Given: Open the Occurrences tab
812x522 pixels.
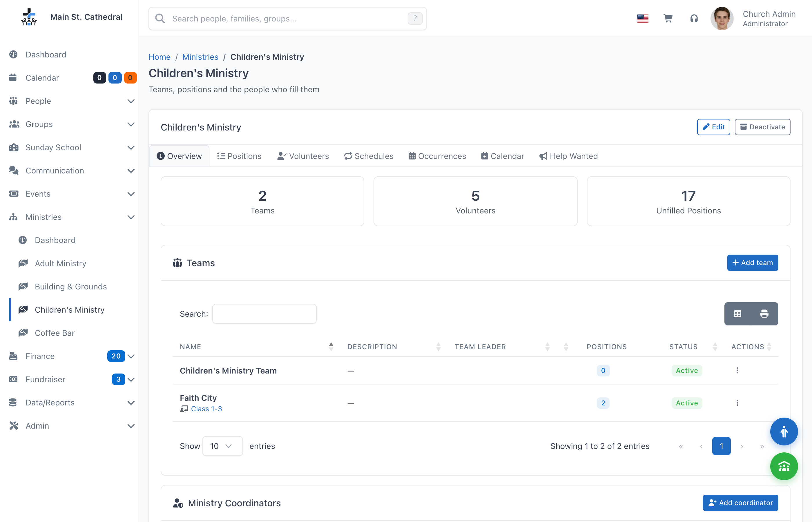Looking at the screenshot, I should pyautogui.click(x=437, y=156).
